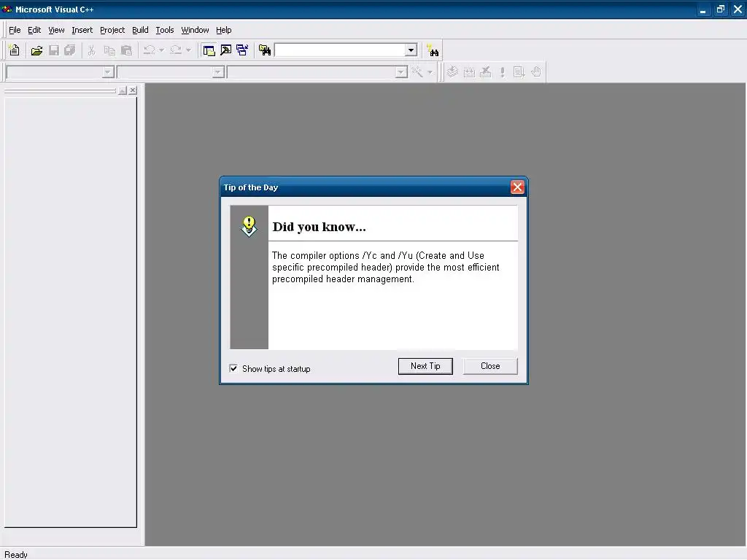Toggle the Workspace window icon

(209, 50)
